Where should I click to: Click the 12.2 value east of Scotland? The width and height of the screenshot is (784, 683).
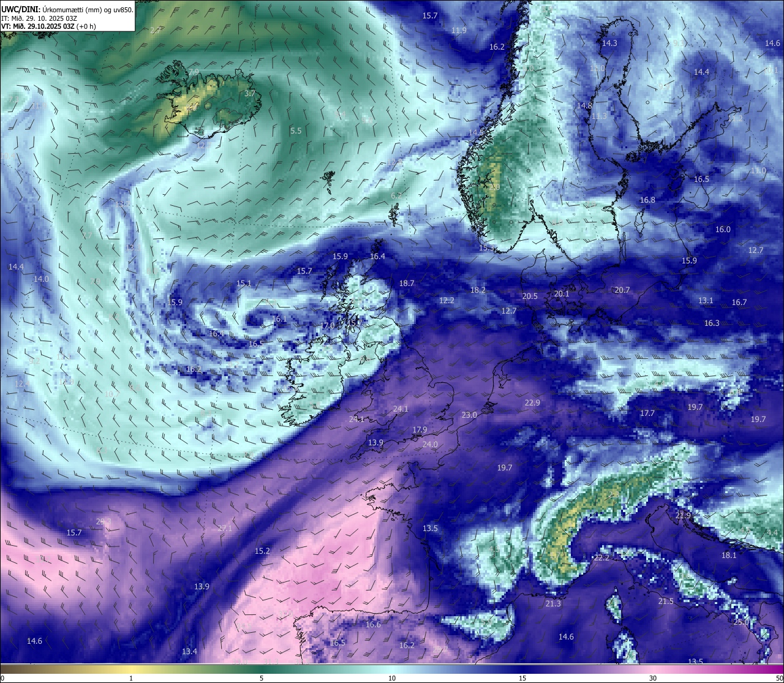click(x=447, y=300)
